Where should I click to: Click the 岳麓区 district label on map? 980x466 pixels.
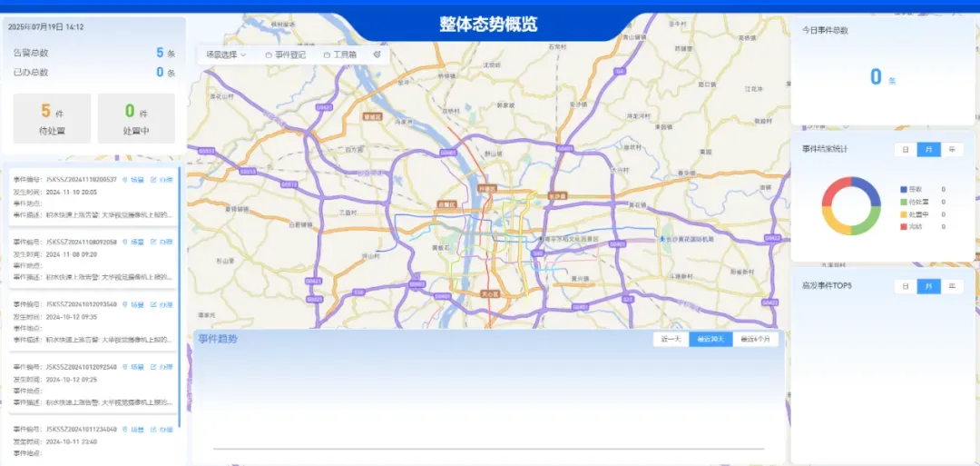point(446,203)
